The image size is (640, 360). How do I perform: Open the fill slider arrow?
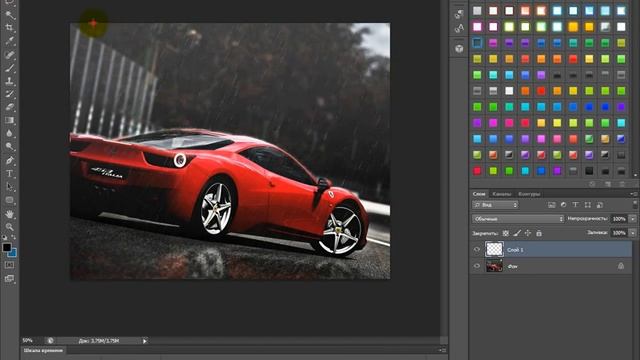coord(633,233)
